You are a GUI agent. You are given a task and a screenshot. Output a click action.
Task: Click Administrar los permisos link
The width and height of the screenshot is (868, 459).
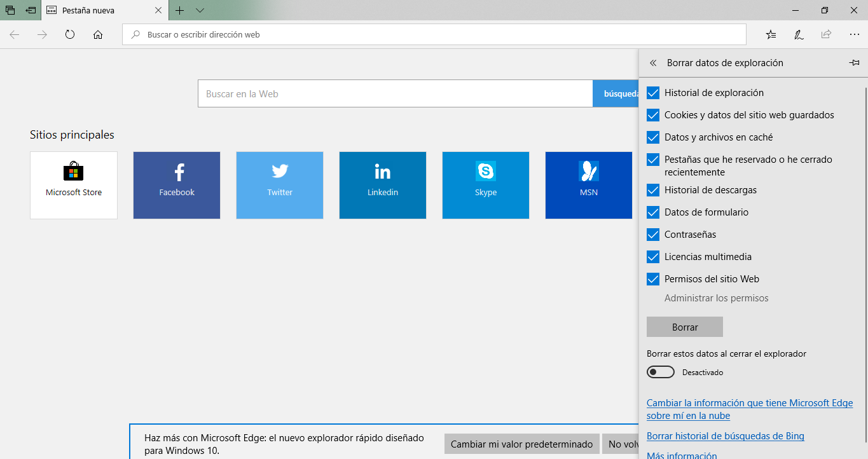point(717,298)
